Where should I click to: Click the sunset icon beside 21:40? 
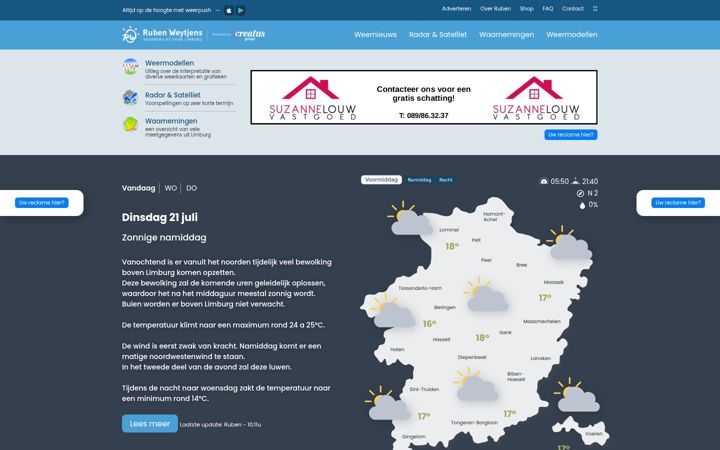575,181
